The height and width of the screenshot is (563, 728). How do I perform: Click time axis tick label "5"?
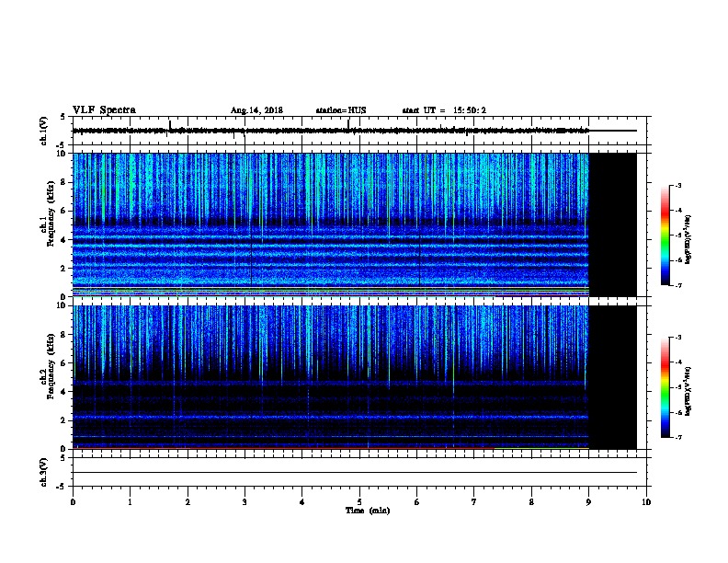(x=359, y=502)
